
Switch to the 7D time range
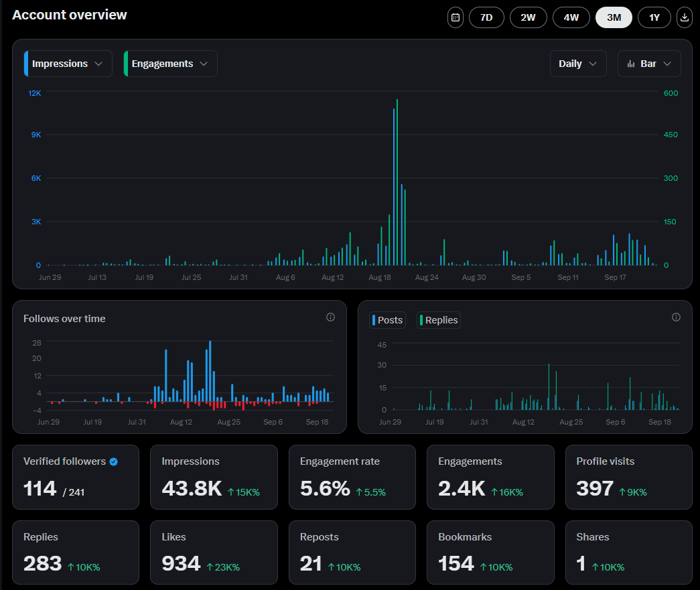tap(486, 17)
